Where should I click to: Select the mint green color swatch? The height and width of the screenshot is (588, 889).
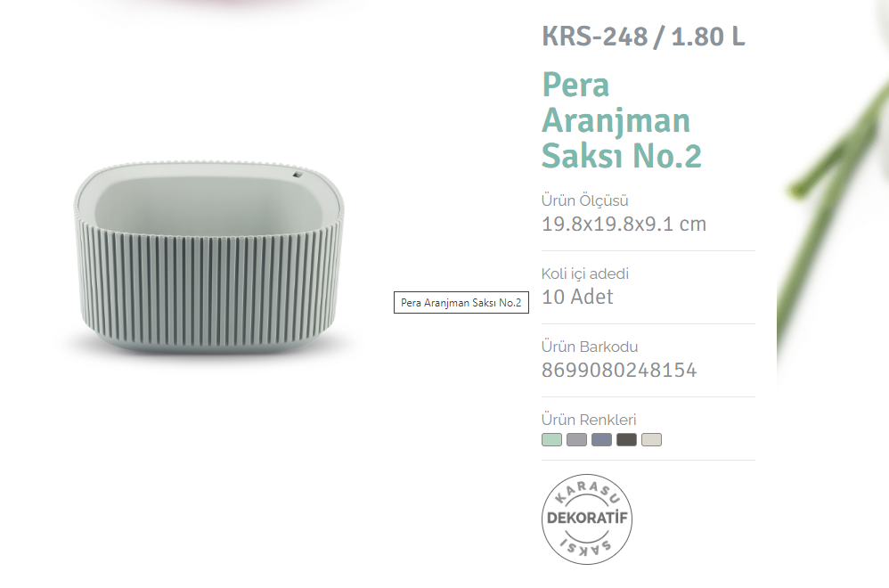point(551,439)
